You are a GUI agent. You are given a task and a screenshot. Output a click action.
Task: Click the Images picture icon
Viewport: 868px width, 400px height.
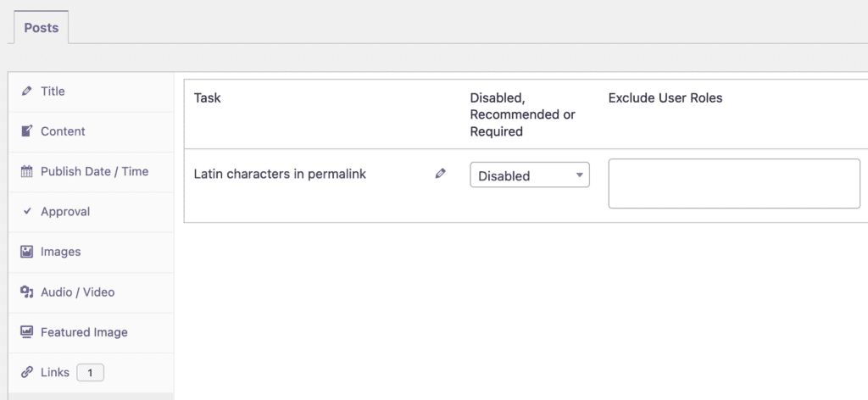pos(26,252)
